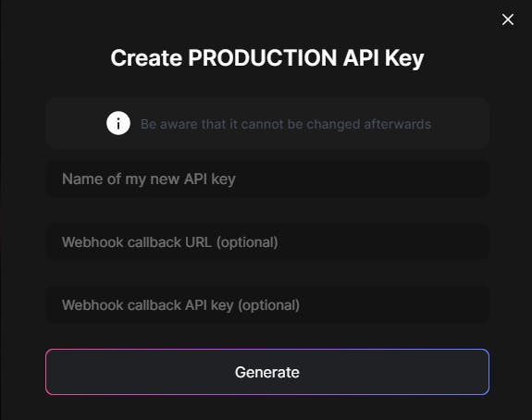The width and height of the screenshot is (532, 420).
Task: Click the "Generate" label text
Action: (x=267, y=372)
